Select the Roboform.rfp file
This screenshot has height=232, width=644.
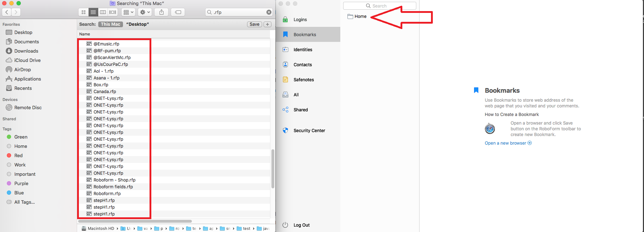tap(107, 193)
